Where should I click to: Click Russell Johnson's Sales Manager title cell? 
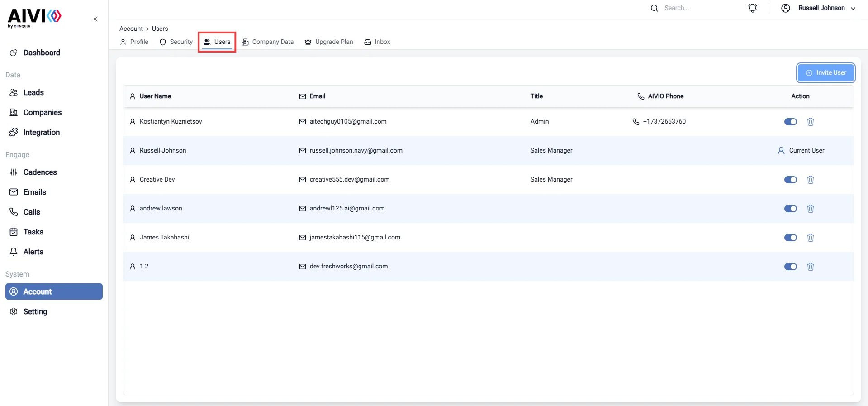coord(551,151)
